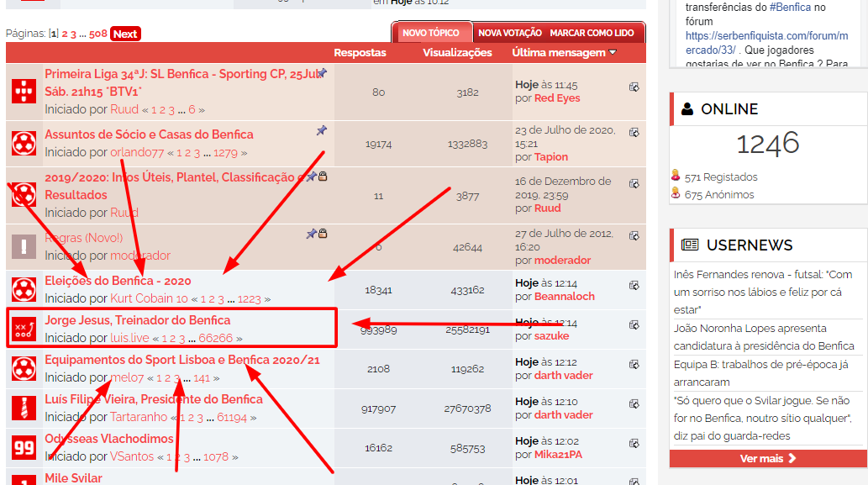Click topic icon of Primeira Liga row
Viewport: 868px width, 485px height.
(24, 92)
